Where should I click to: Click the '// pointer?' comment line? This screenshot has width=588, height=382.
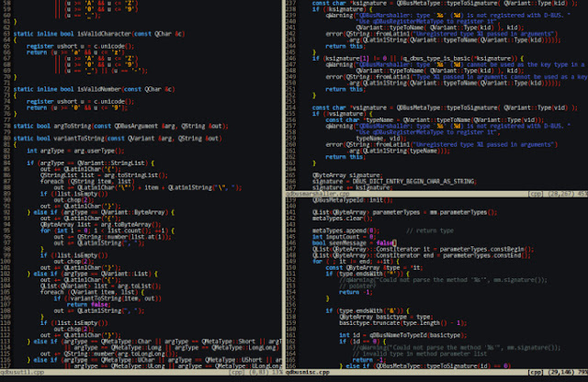357,286
